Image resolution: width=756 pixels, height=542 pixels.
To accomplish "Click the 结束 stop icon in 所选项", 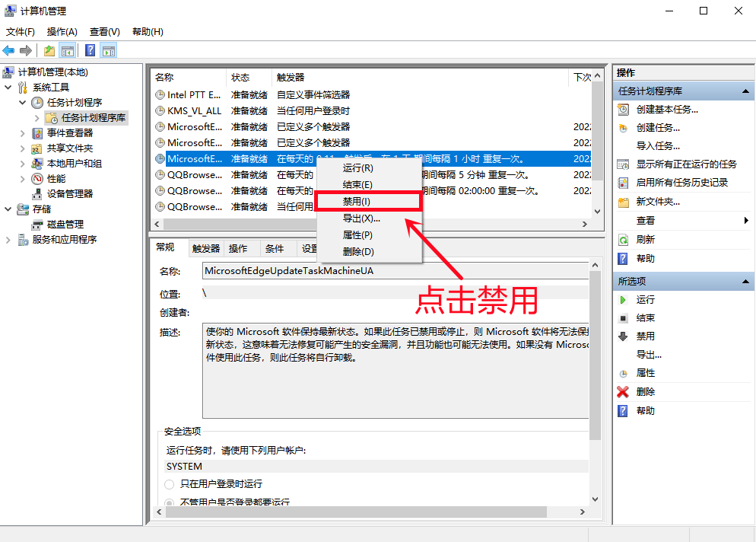I will 623,318.
